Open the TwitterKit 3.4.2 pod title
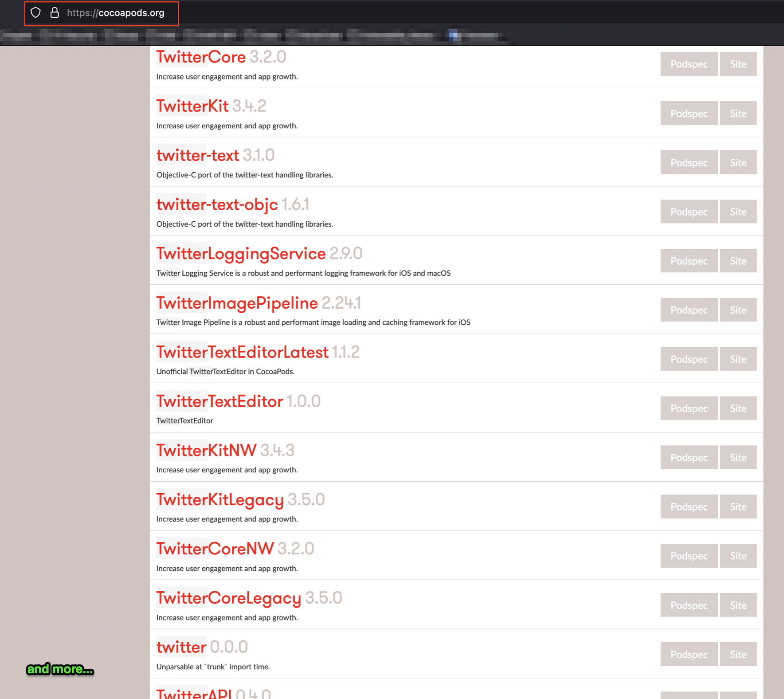This screenshot has height=699, width=784. tap(192, 106)
